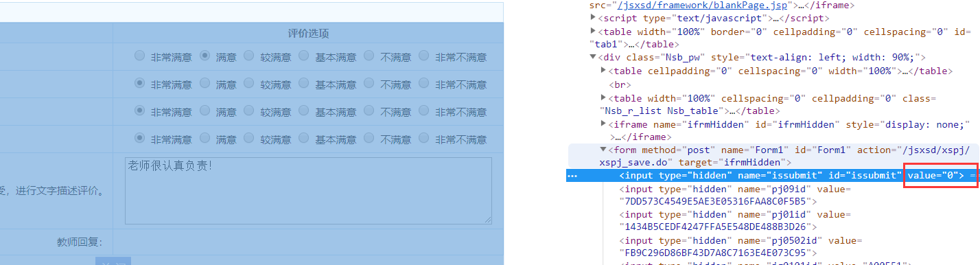Screen dimensions: 980x265
Task: Click the 教师回复: label
Action: [x=80, y=242]
